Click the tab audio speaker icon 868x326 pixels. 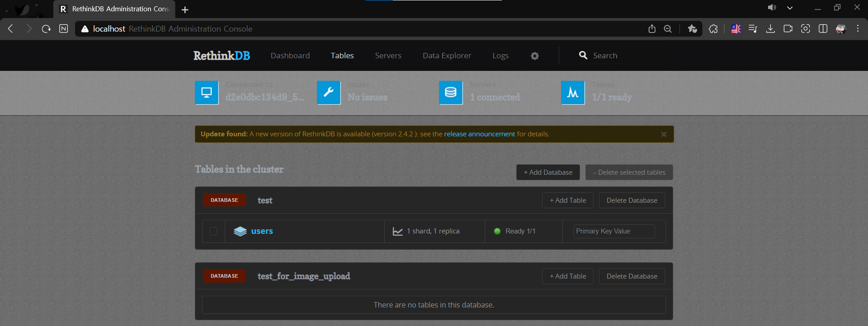(772, 7)
